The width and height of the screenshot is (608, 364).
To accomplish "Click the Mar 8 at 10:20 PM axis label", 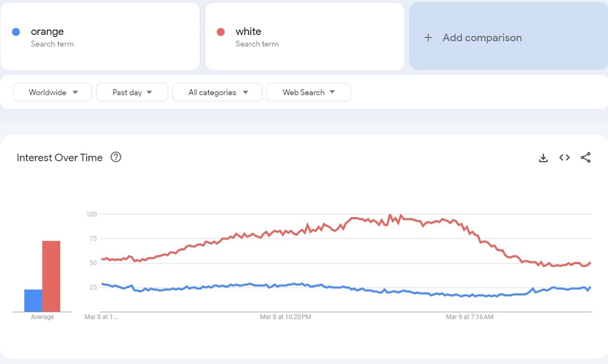I will pos(286,317).
